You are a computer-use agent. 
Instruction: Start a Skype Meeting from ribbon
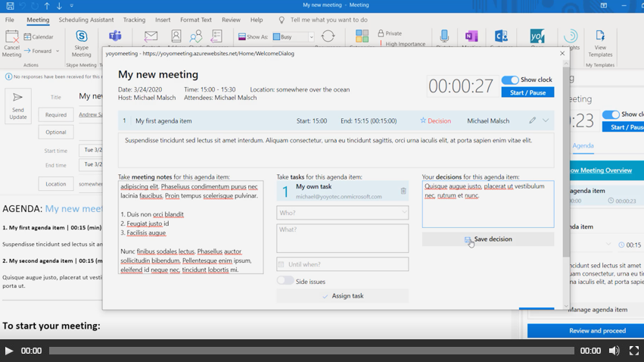point(81,43)
